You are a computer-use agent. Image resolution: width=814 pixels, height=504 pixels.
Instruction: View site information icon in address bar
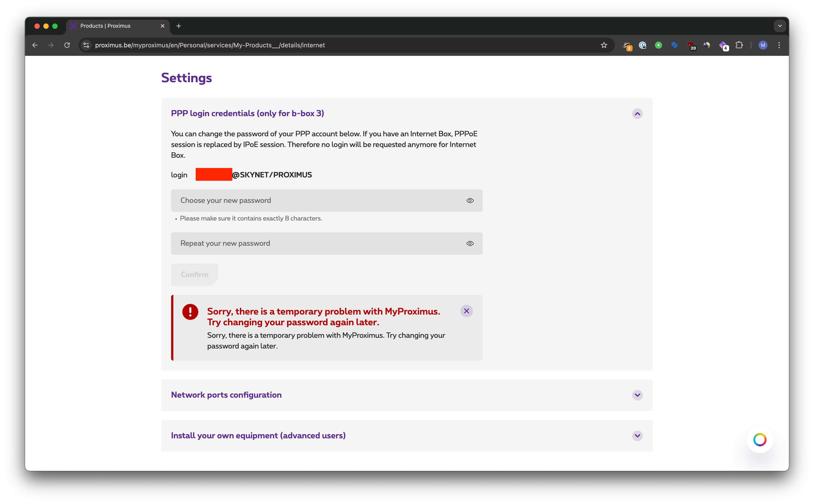click(86, 45)
